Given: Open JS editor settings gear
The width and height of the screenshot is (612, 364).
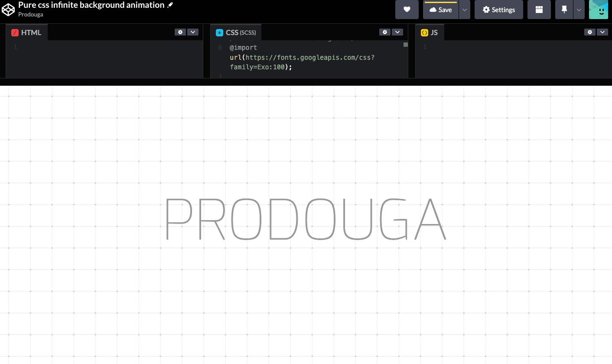Looking at the screenshot, I should pyautogui.click(x=590, y=32).
